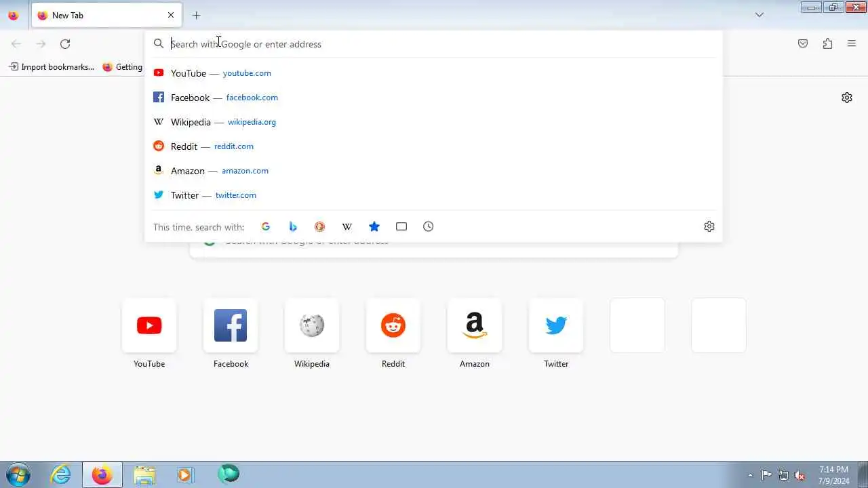Open the Save to Pocket icon

point(803,44)
